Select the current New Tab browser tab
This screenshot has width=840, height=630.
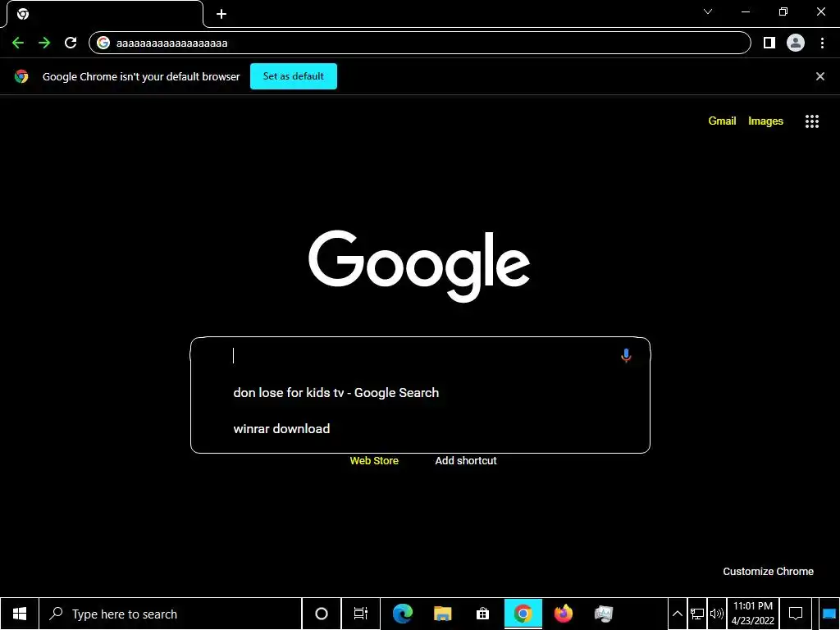click(x=104, y=14)
